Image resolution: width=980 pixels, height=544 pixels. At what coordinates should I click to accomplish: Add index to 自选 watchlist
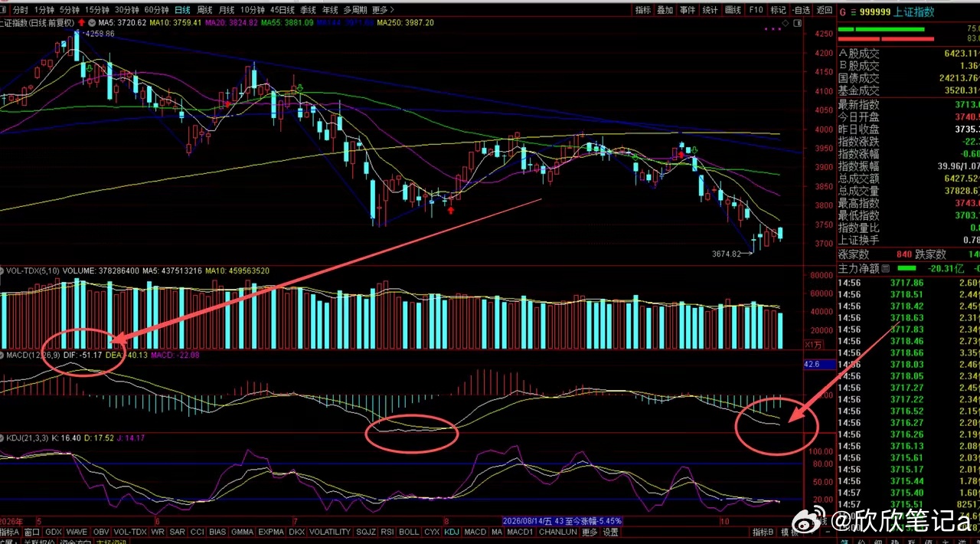coord(801,10)
